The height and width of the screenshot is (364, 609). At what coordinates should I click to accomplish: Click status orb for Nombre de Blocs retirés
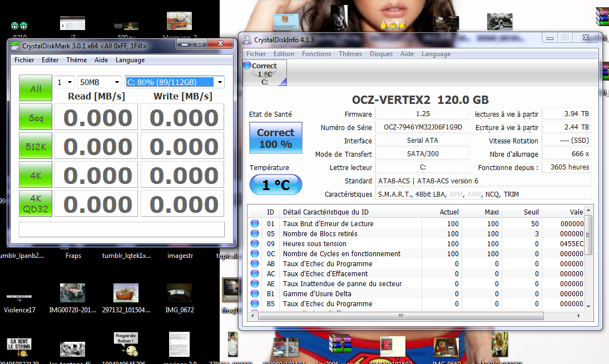coord(255,234)
